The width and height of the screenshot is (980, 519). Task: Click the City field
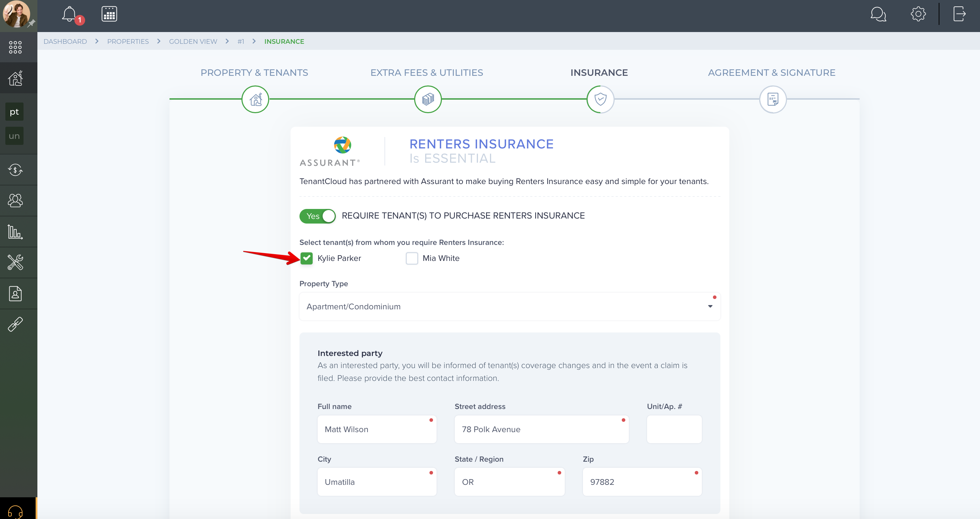point(377,482)
